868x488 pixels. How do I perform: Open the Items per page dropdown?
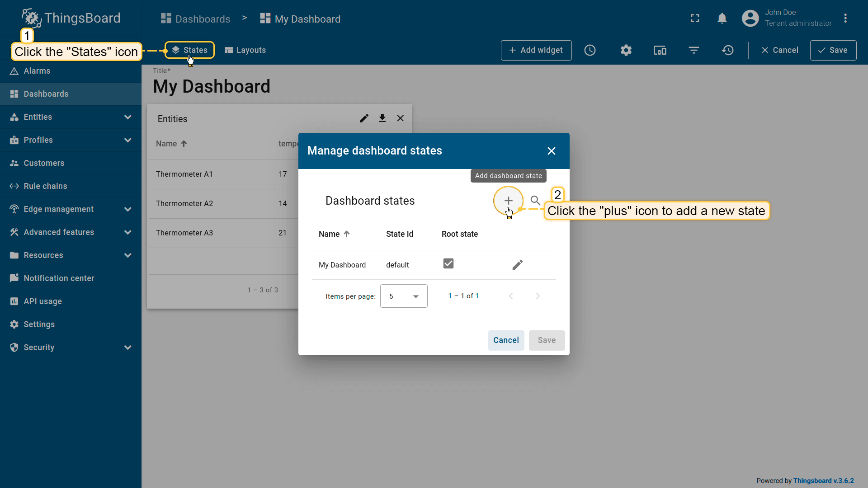(x=404, y=296)
